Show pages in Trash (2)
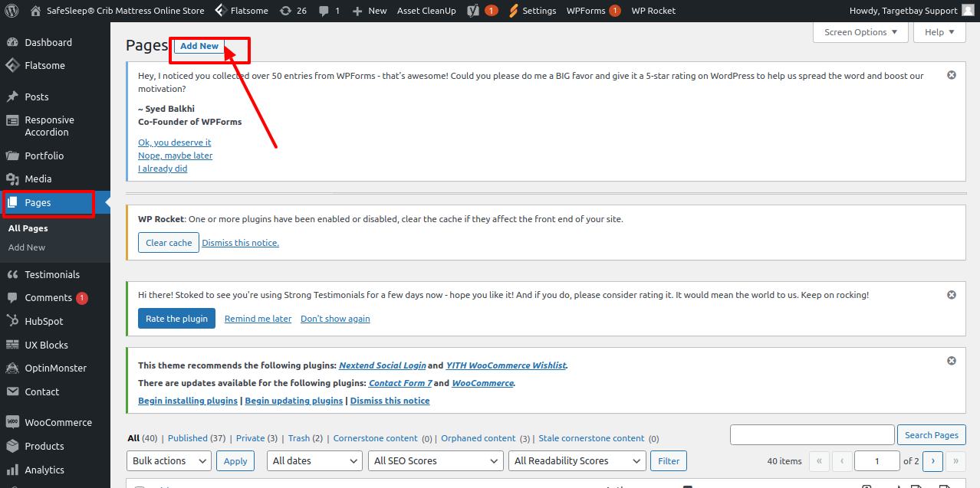Screen dimensions: 980x488 click(x=305, y=438)
